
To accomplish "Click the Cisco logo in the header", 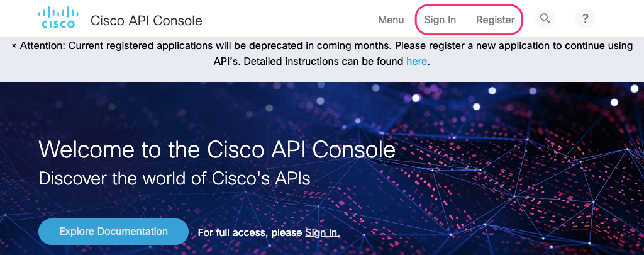I will tap(57, 18).
